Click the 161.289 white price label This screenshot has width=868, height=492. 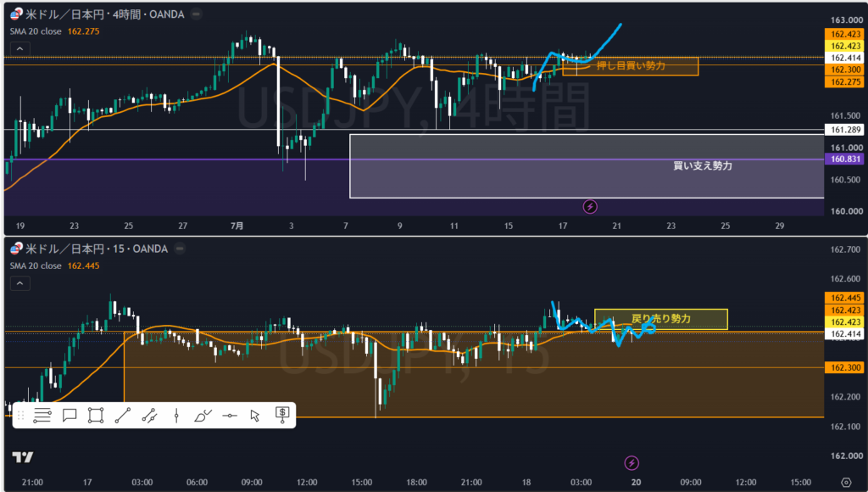click(845, 130)
